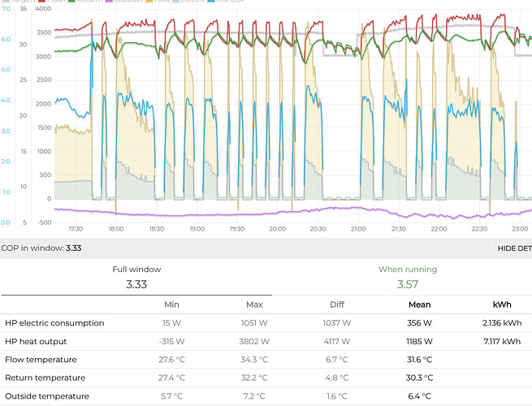Click the Outside temperature row label
This screenshot has height=406, width=532.
click(x=46, y=396)
